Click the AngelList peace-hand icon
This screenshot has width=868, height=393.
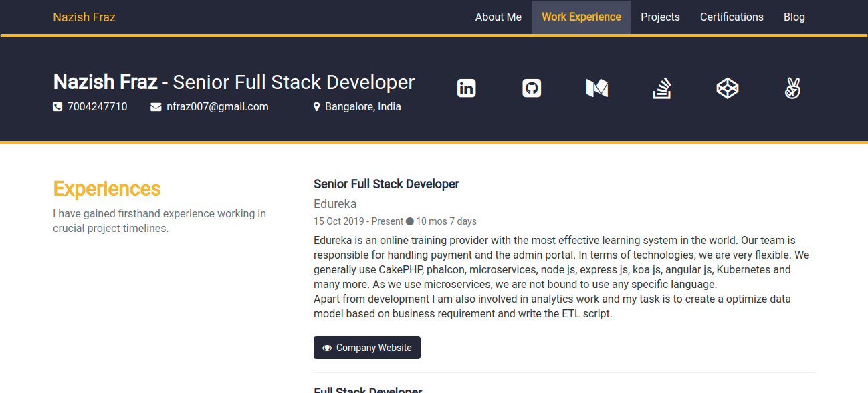coord(792,88)
